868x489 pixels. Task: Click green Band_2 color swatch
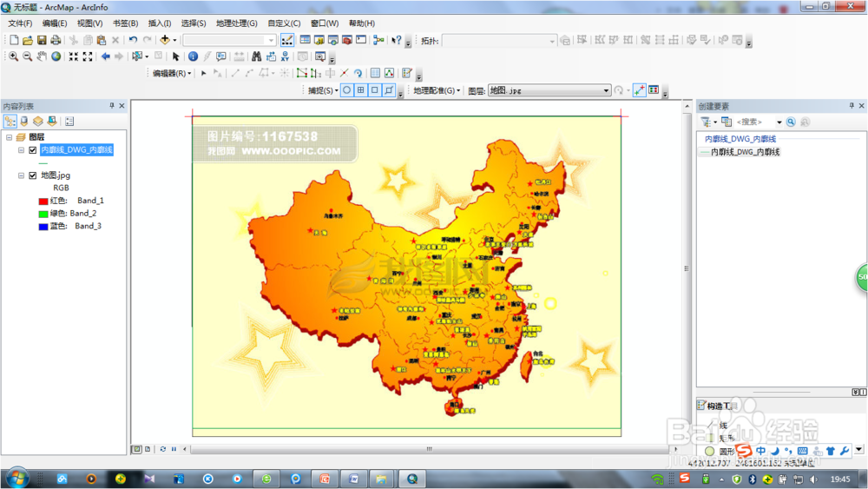43,214
